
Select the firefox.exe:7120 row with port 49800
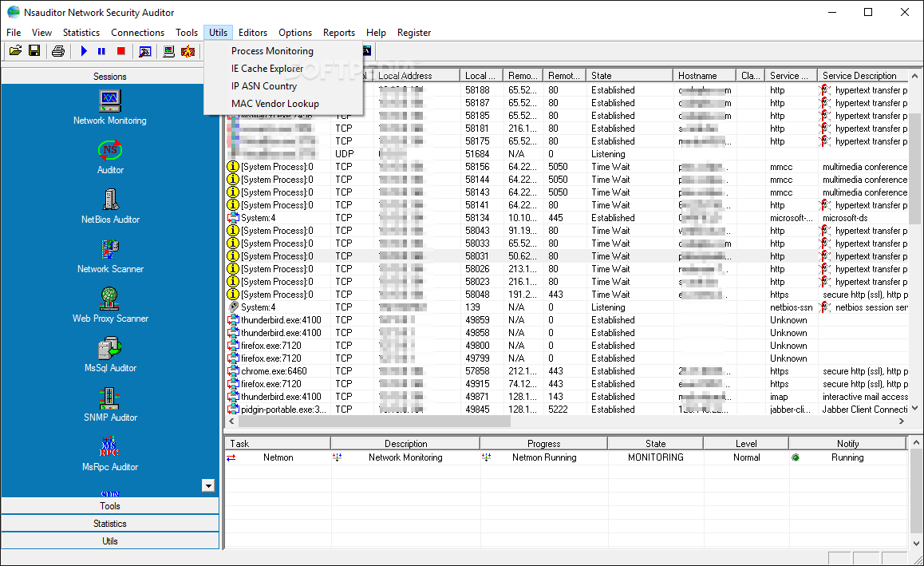click(567, 346)
